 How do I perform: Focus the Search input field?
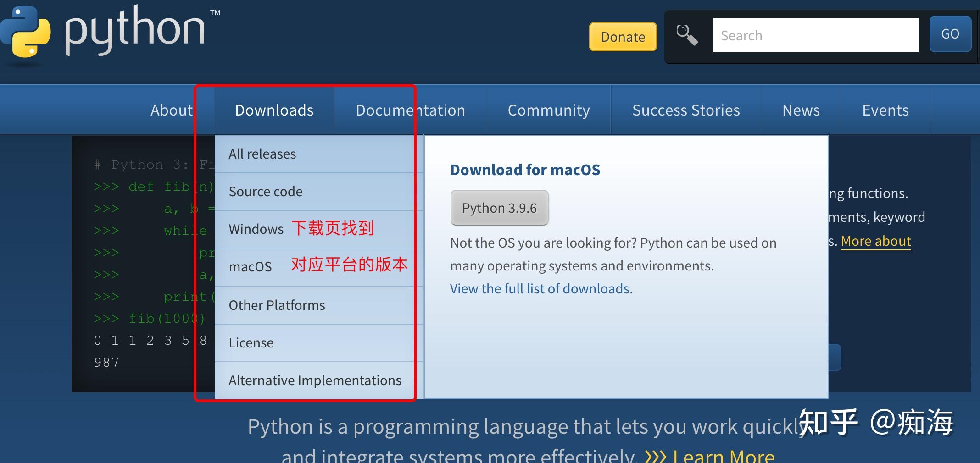pyautogui.click(x=815, y=35)
